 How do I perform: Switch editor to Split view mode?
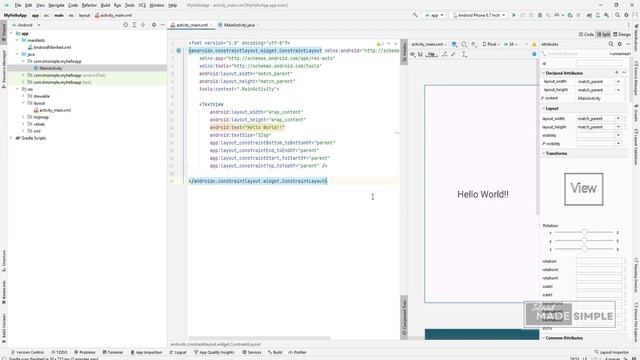pos(603,34)
